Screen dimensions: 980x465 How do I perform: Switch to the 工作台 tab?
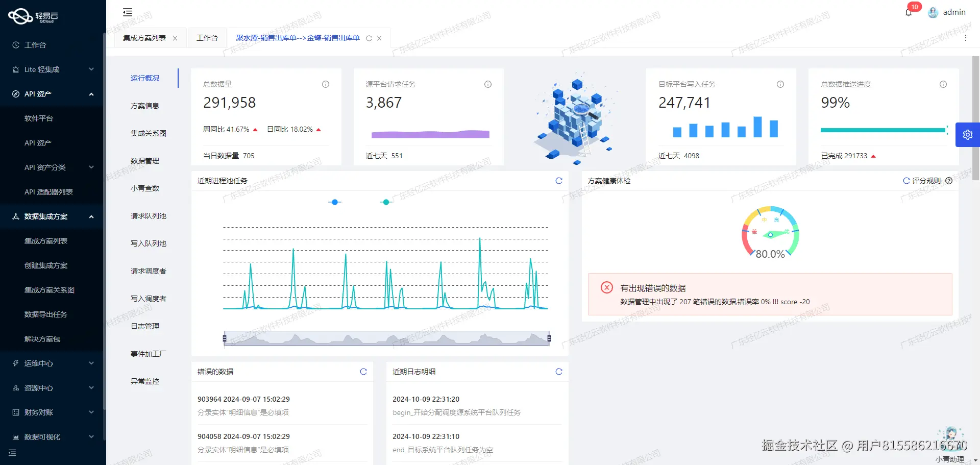pos(207,37)
